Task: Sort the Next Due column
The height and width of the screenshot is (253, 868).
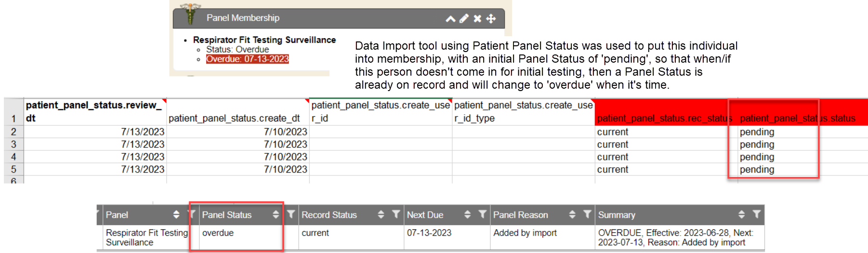Action: pyautogui.click(x=467, y=214)
